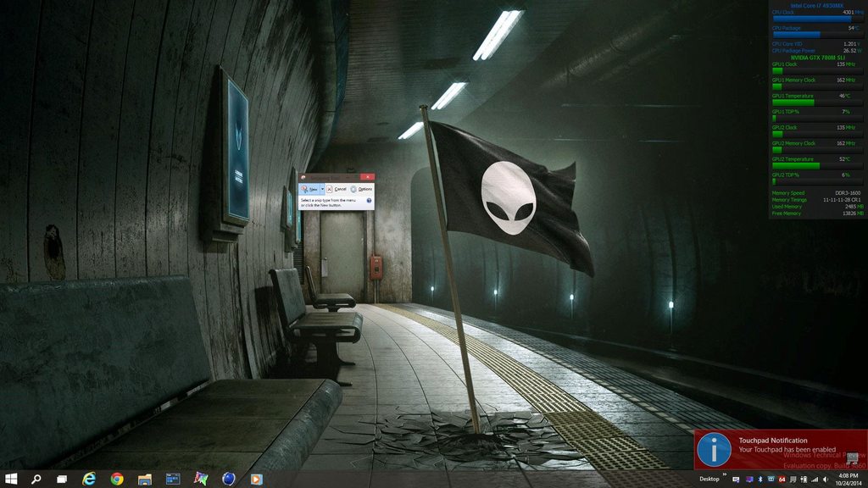Viewport: 868px width, 488px height.
Task: Open the volume speaker tray icon
Action: pos(826,480)
